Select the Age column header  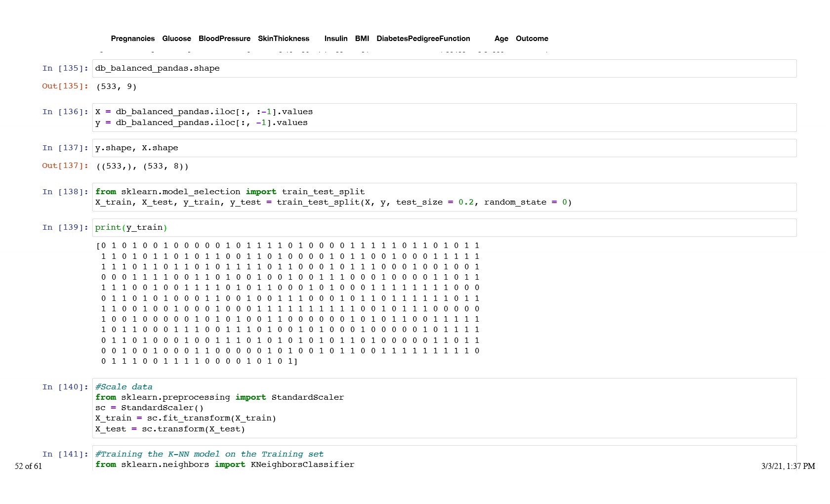pos(501,39)
